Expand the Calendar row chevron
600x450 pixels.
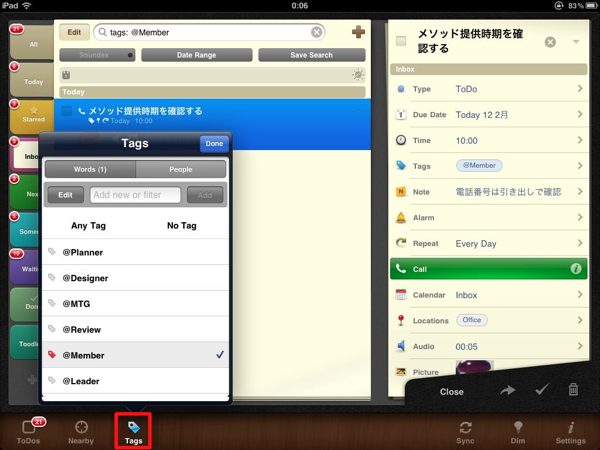point(580,295)
